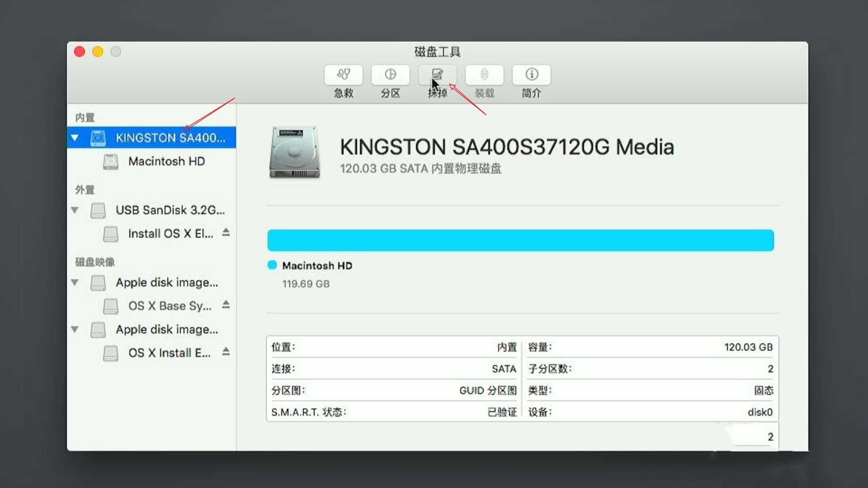The width and height of the screenshot is (868, 488).
Task: Minimize the Disk Utility window
Action: [98, 52]
